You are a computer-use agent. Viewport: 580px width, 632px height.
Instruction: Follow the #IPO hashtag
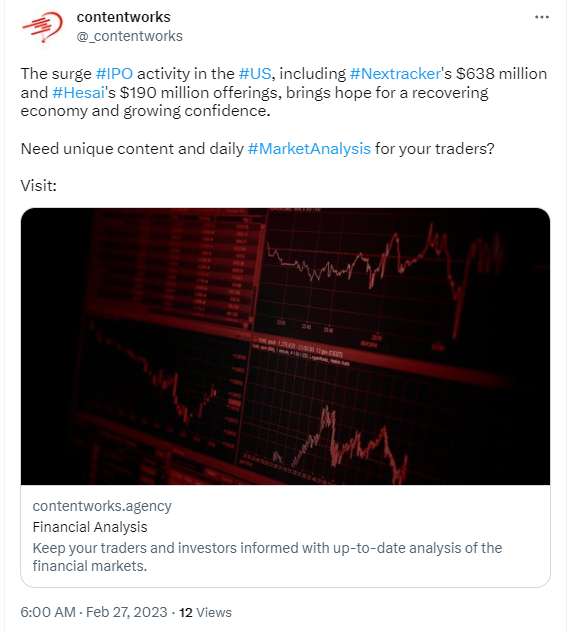114,74
